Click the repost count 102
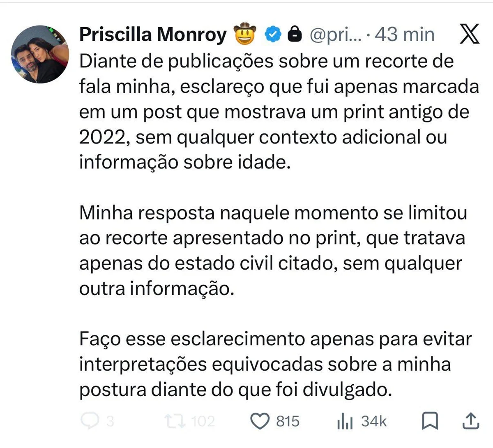Viewport: 493px width, 448px height. (x=203, y=421)
